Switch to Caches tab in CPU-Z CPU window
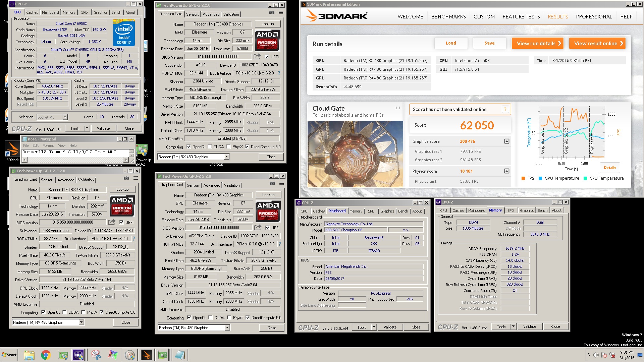This screenshot has height=362, width=644. tap(32, 12)
